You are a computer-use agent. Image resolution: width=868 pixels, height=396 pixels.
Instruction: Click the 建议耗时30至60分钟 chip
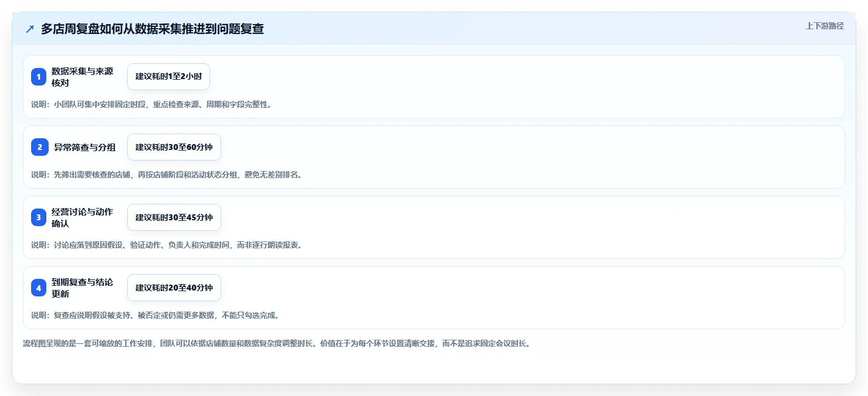(174, 147)
